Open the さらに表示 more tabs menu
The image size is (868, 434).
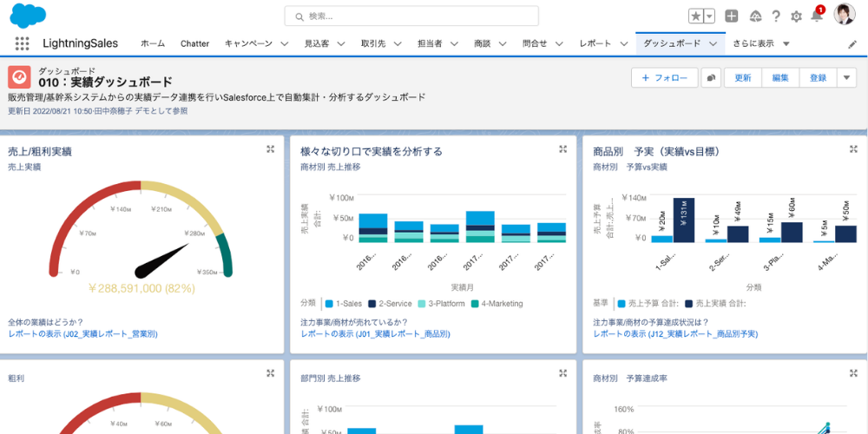760,43
